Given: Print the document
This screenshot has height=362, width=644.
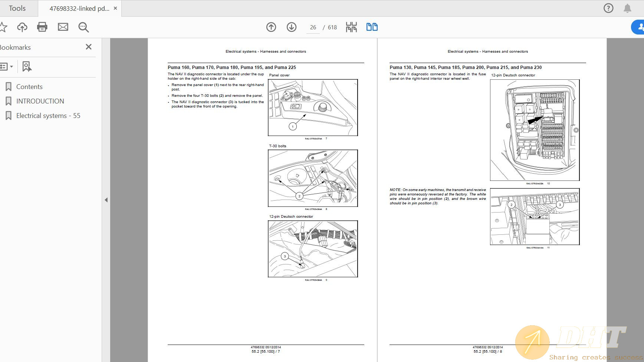Looking at the screenshot, I should (x=42, y=27).
